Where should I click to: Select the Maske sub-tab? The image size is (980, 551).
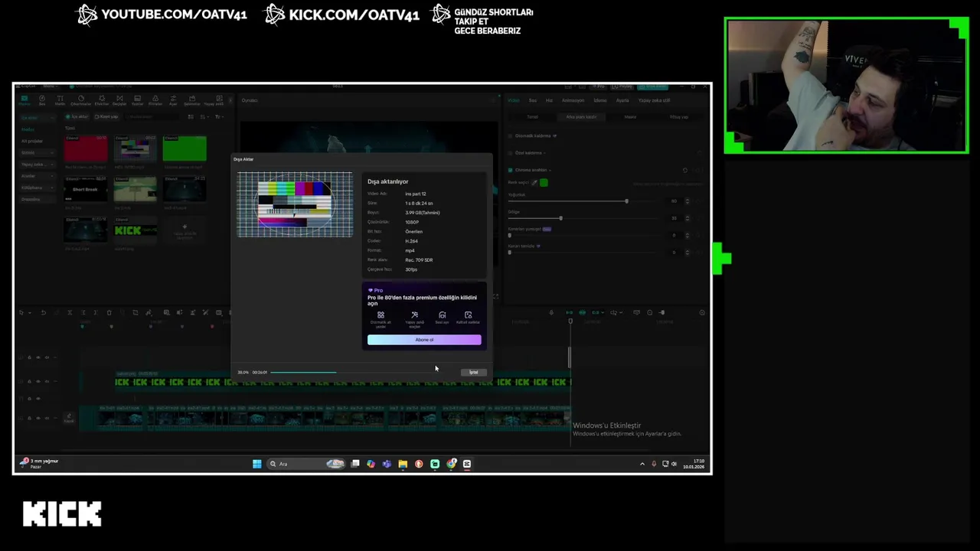[630, 117]
